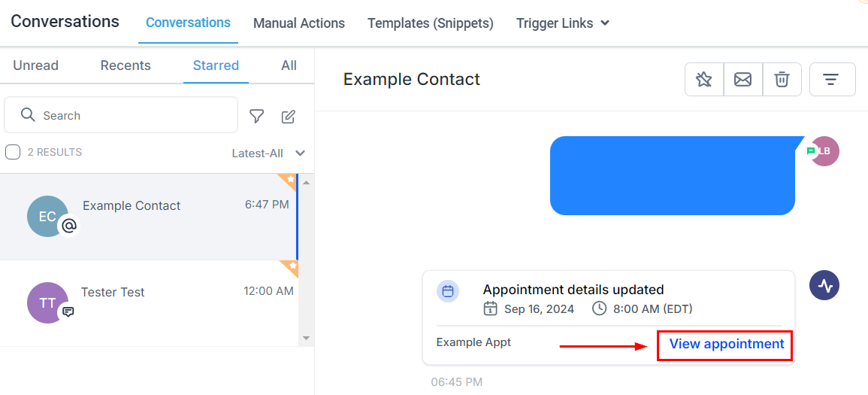Click the LB user avatar

coord(824,151)
